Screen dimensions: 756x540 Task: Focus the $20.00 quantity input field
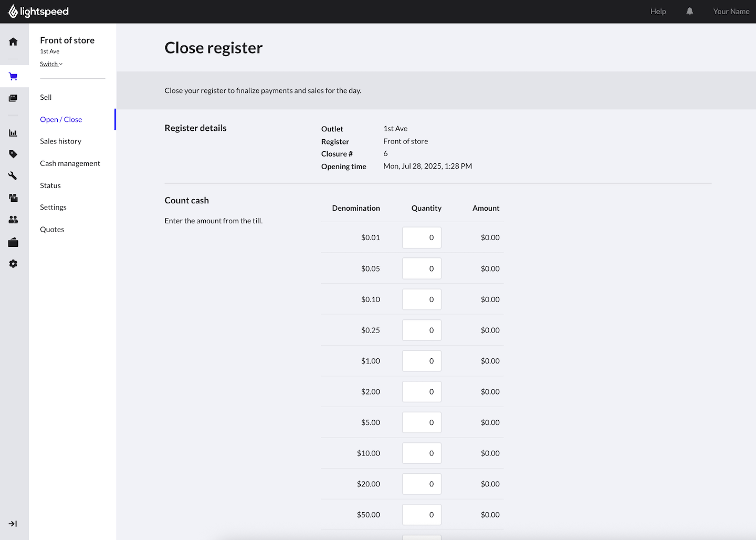[x=422, y=484]
